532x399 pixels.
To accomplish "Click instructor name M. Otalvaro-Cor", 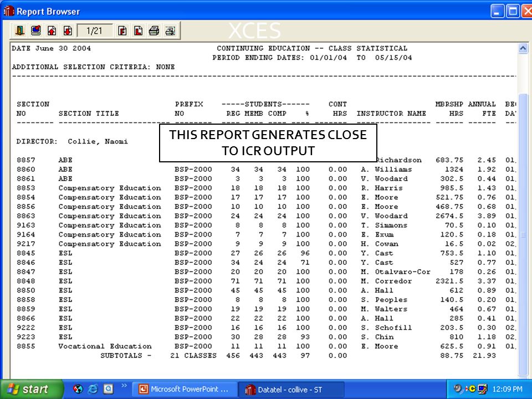I will click(395, 272).
